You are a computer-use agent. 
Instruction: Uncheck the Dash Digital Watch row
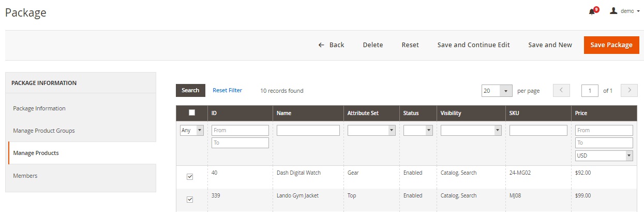tap(190, 177)
